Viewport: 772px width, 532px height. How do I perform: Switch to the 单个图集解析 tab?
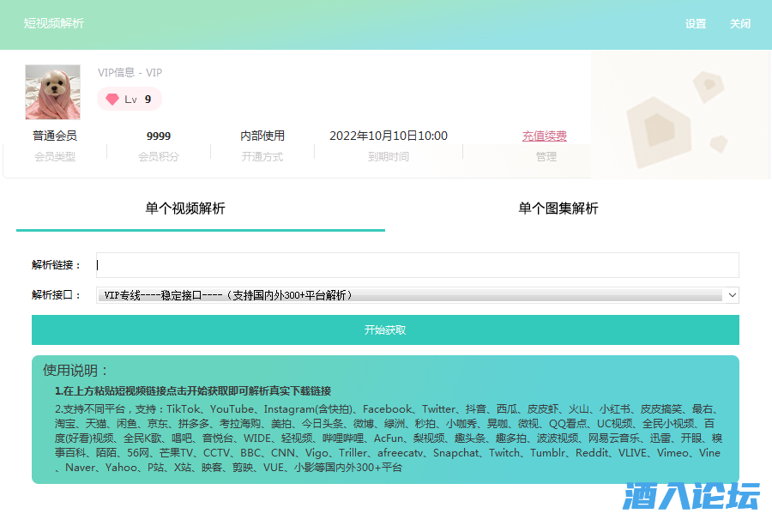click(558, 209)
